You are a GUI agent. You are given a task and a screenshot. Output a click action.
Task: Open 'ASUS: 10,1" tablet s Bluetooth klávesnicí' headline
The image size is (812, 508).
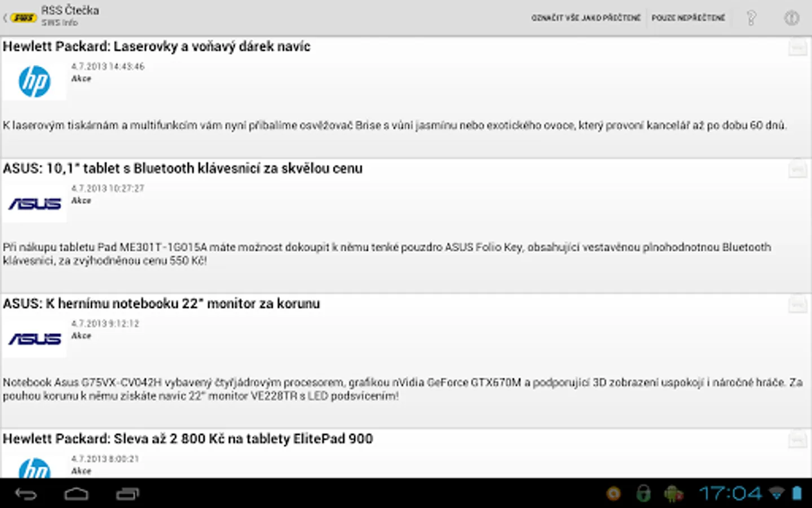click(x=183, y=168)
